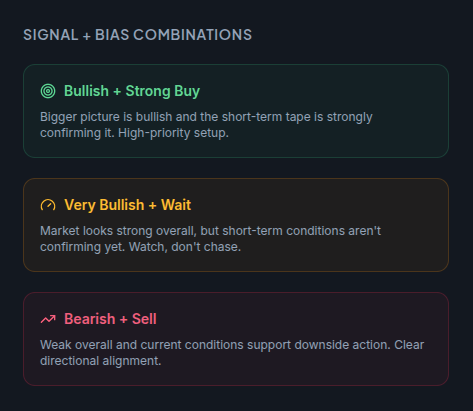Click the word 'Wait' in yellow heading

pos(176,205)
